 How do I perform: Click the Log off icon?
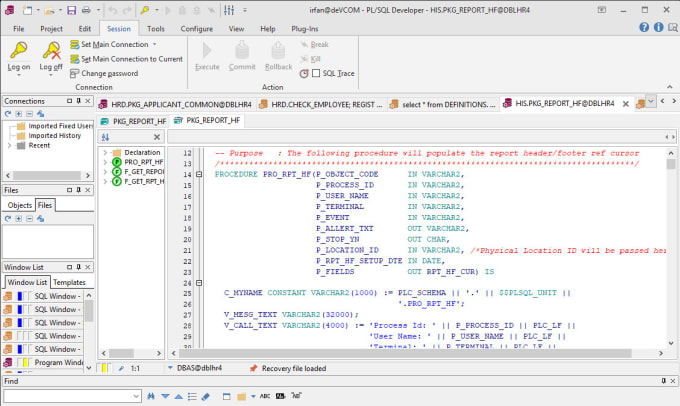(52, 50)
